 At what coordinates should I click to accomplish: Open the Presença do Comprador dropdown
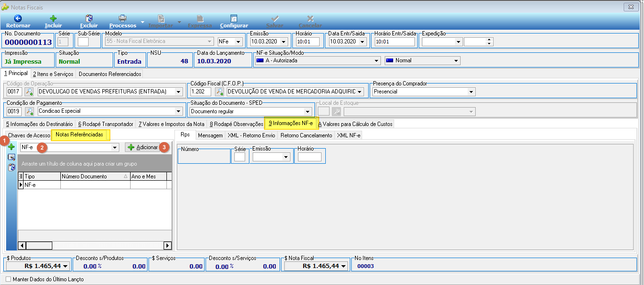471,92
